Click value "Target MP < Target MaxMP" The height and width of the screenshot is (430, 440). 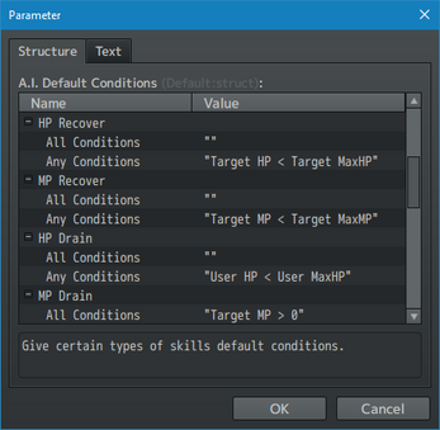click(x=291, y=219)
